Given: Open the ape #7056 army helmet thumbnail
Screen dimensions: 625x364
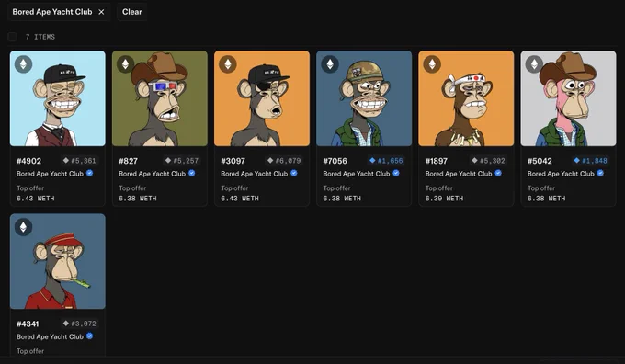Looking at the screenshot, I should pyautogui.click(x=364, y=98).
